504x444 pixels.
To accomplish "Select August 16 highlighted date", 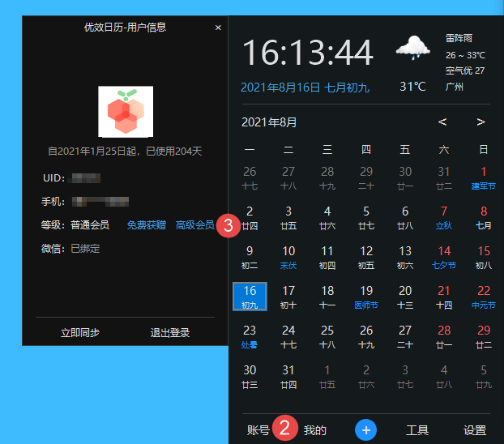I will pyautogui.click(x=250, y=297).
